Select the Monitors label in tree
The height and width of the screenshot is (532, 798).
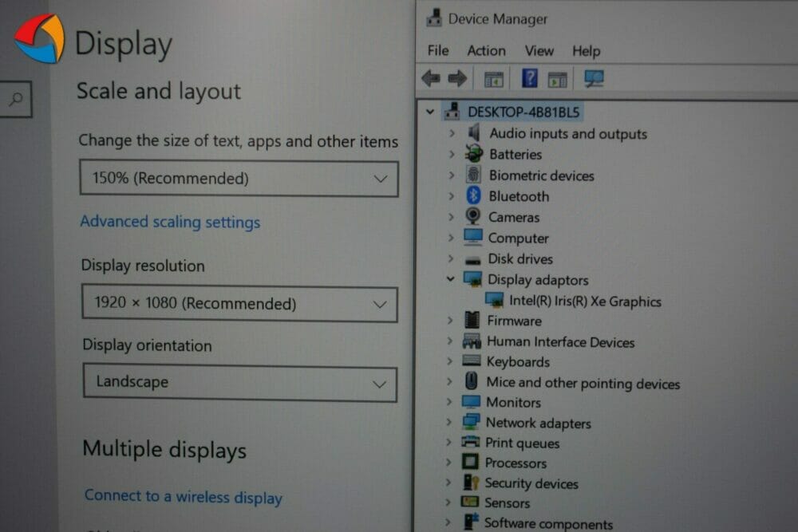[513, 402]
